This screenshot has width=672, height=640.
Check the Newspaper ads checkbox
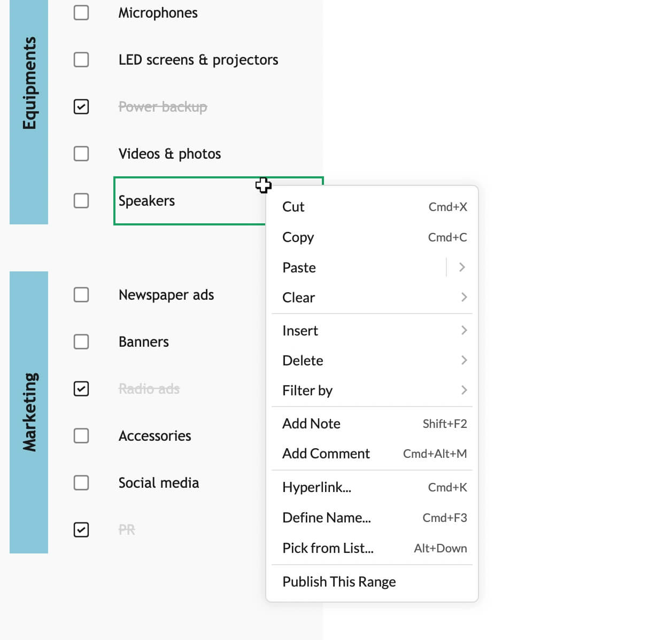81,295
